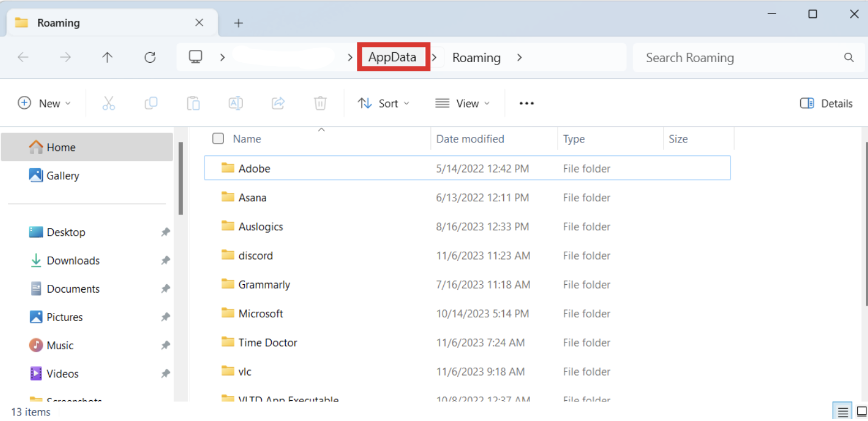
Task: Select the Cut icon on the toolbar
Action: pos(109,103)
